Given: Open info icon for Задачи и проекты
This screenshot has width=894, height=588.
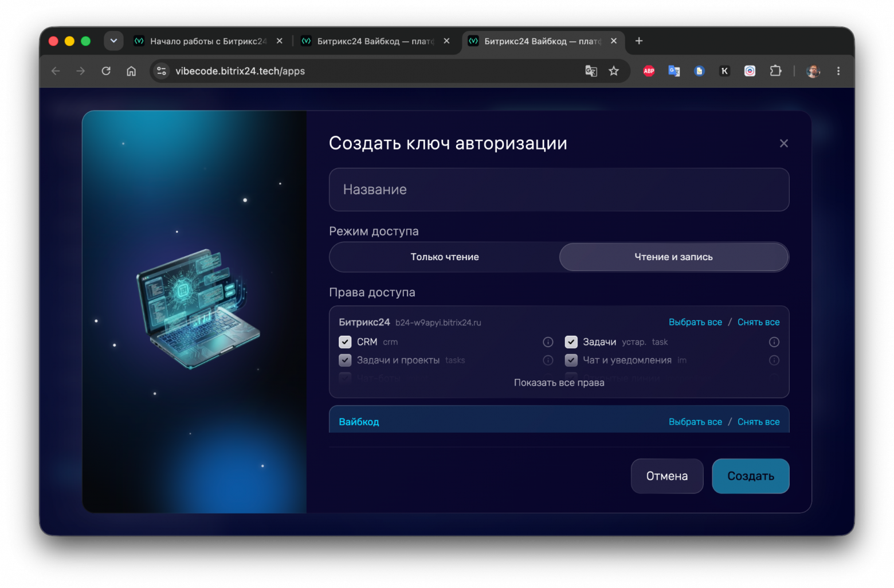Looking at the screenshot, I should [548, 360].
